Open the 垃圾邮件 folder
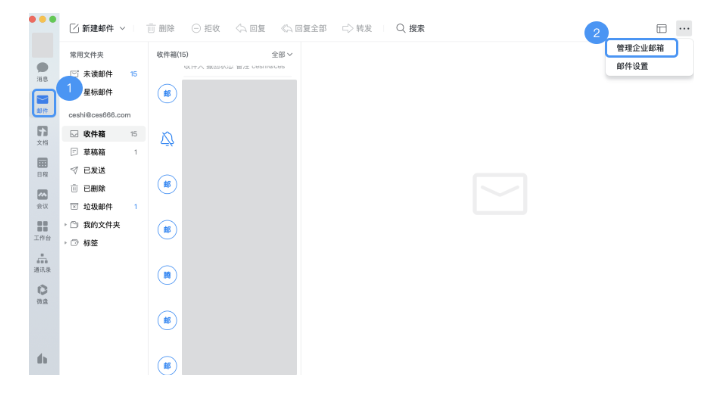This screenshot has height=398, width=723. pos(104,207)
